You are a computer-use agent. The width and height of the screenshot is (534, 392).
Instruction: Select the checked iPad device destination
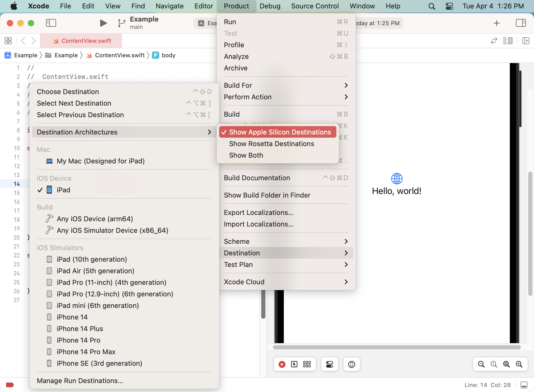pyautogui.click(x=63, y=190)
